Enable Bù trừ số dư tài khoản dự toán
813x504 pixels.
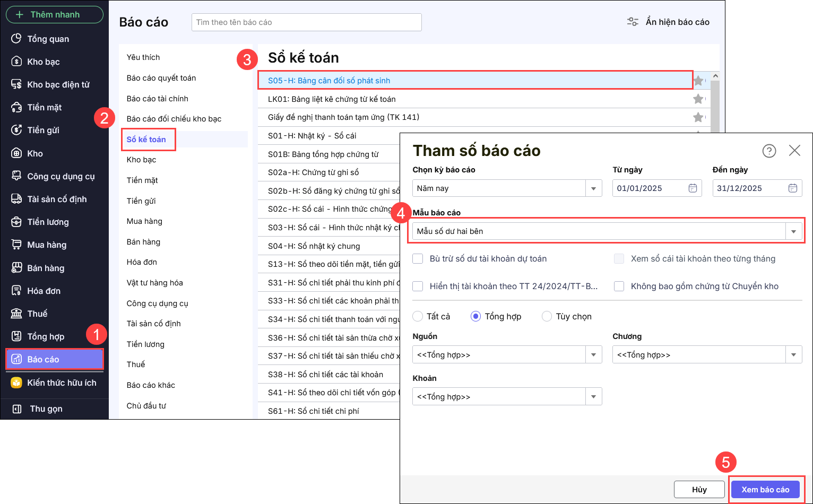tap(418, 259)
